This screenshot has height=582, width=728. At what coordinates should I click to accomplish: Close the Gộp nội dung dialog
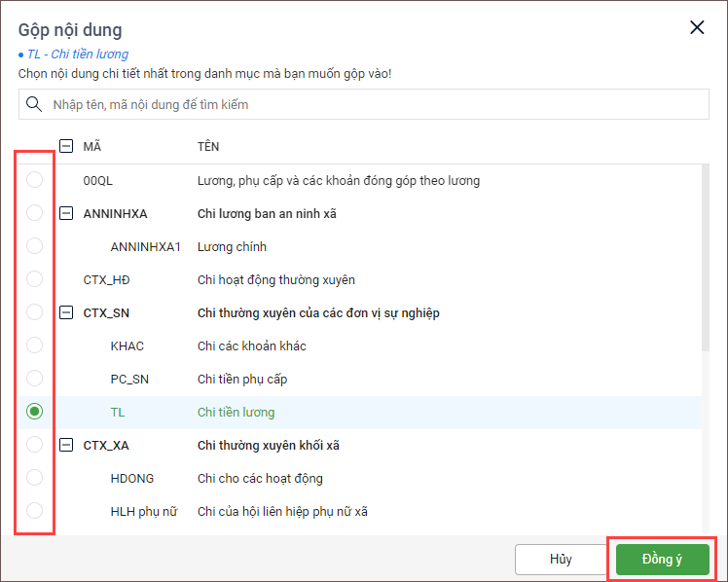[x=697, y=27]
